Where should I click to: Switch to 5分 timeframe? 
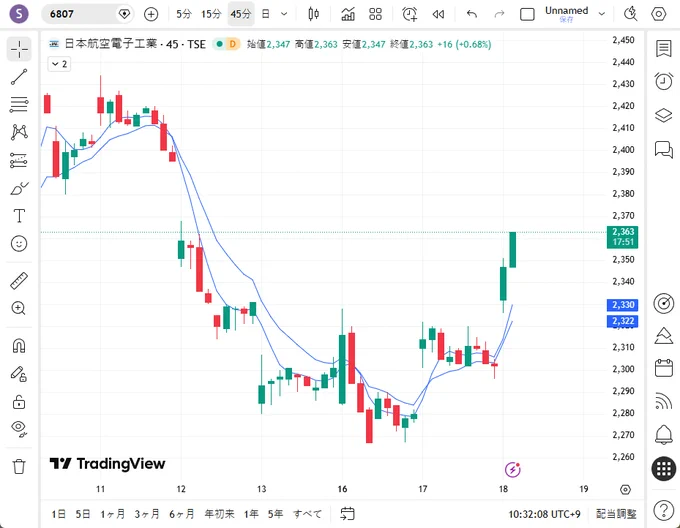point(184,14)
